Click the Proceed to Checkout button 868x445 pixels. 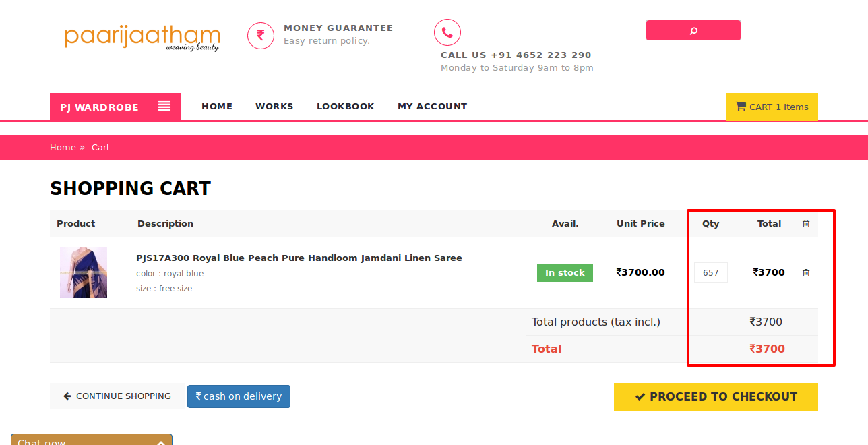tap(716, 396)
